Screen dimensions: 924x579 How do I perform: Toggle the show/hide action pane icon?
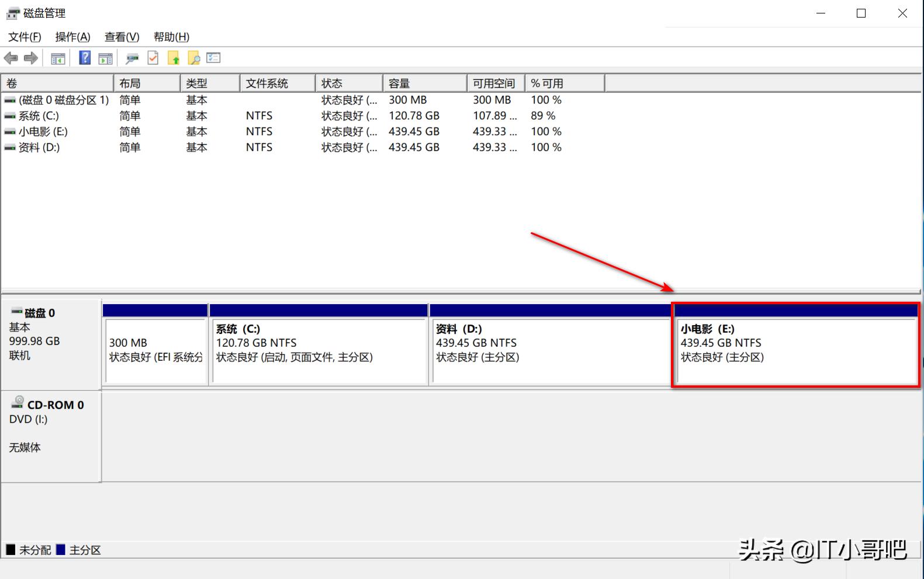pyautogui.click(x=105, y=58)
